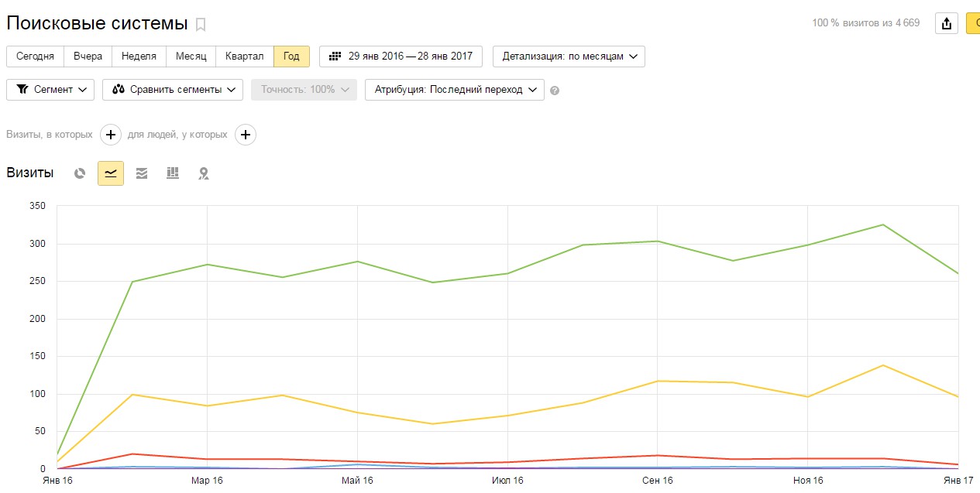This screenshot has width=980, height=493.
Task: Open the attribution help question mark
Action: (554, 91)
